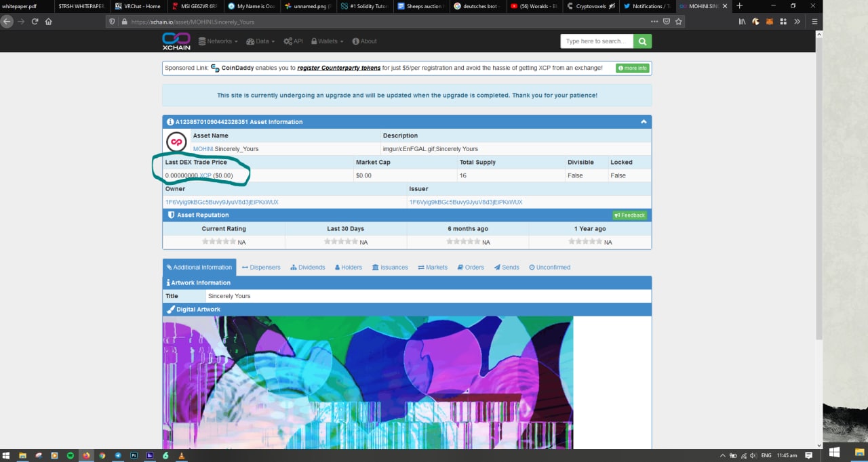The width and height of the screenshot is (868, 462).
Task: Switch to the #1 Solidity Tutorial tab
Action: 364,6
